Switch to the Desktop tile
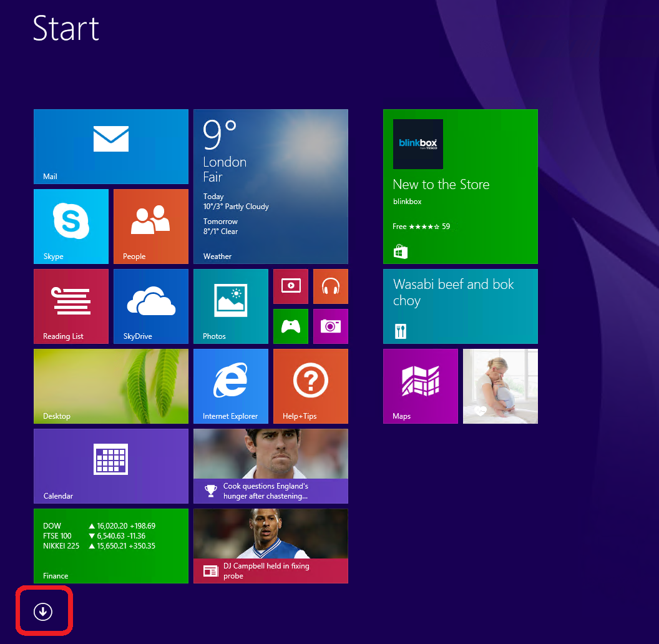The height and width of the screenshot is (644, 659). coord(111,386)
